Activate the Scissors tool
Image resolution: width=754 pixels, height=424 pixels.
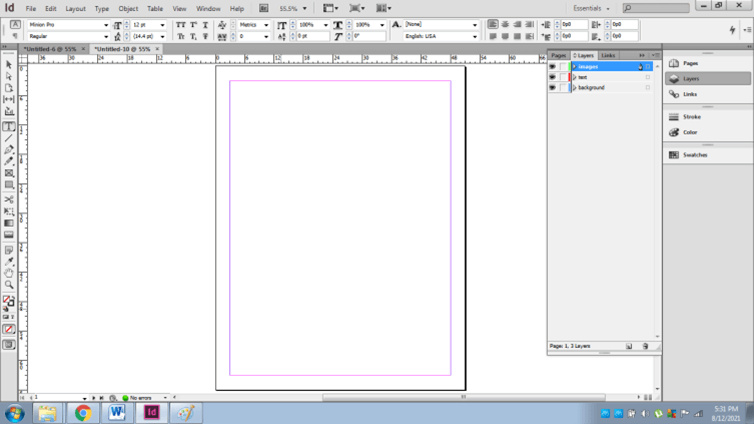pos(9,199)
